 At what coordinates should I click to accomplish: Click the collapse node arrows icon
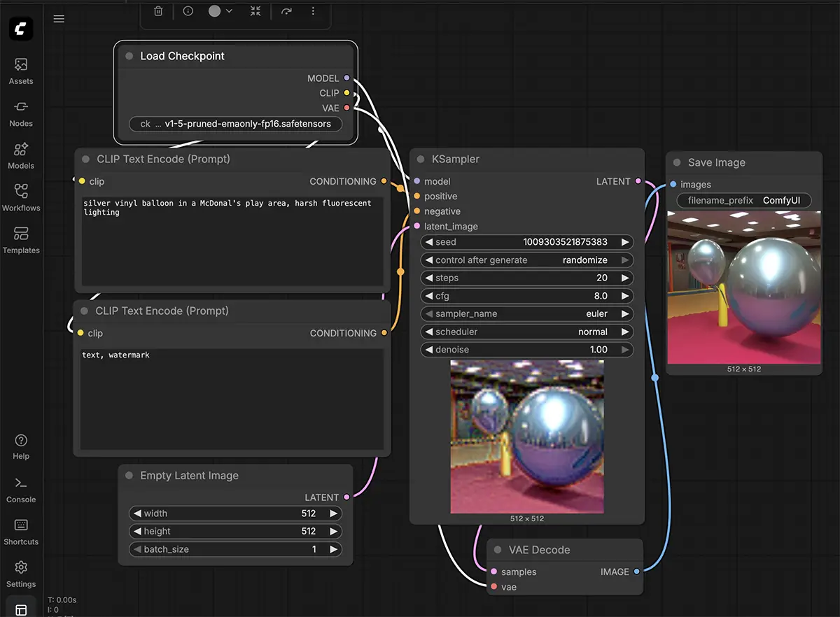coord(255,11)
